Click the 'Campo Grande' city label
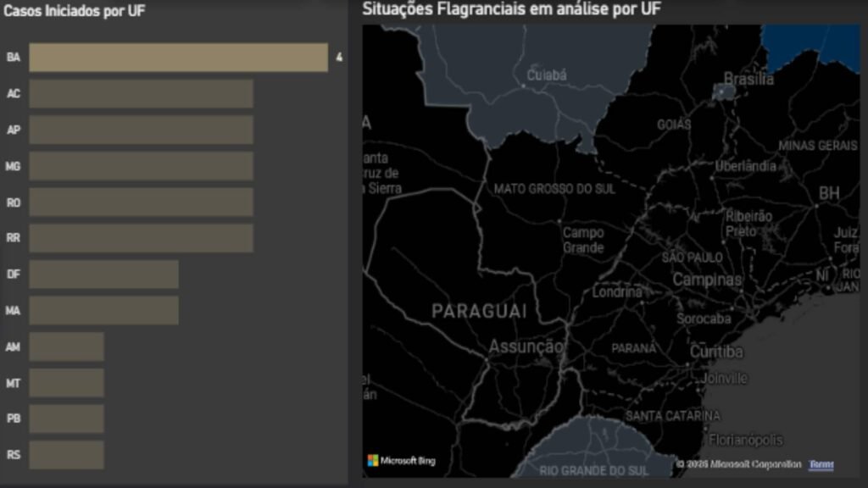The height and width of the screenshot is (488, 868). (x=583, y=240)
